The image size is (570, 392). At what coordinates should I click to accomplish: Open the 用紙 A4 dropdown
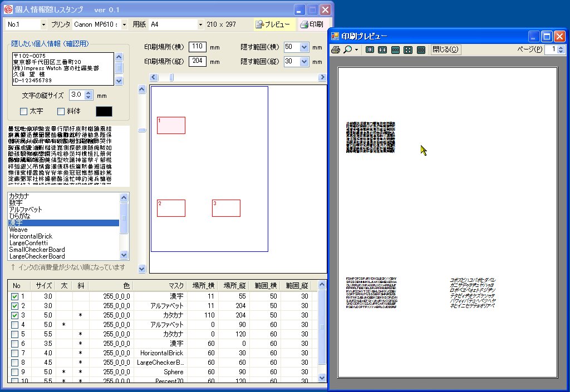click(x=200, y=24)
